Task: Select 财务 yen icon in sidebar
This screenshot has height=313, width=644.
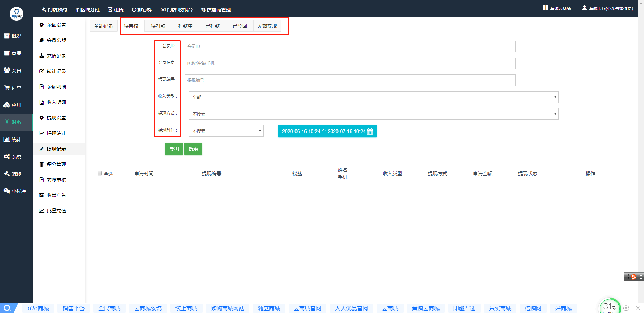Action: coord(7,122)
